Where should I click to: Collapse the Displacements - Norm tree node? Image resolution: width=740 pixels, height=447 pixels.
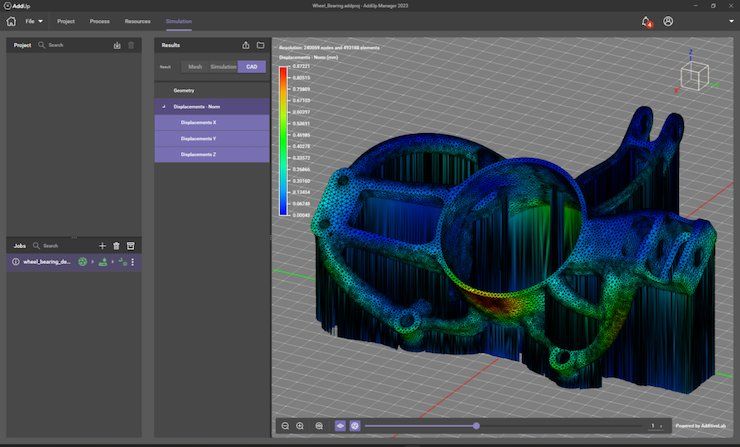[164, 107]
